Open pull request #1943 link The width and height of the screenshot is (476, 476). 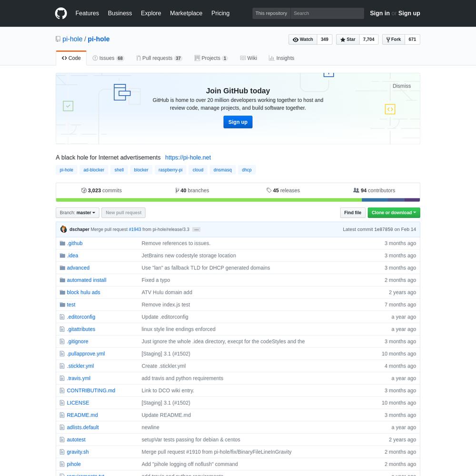[135, 229]
